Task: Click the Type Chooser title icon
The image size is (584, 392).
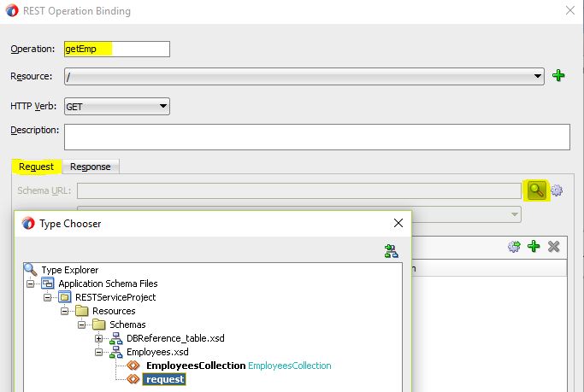Action: pos(28,224)
